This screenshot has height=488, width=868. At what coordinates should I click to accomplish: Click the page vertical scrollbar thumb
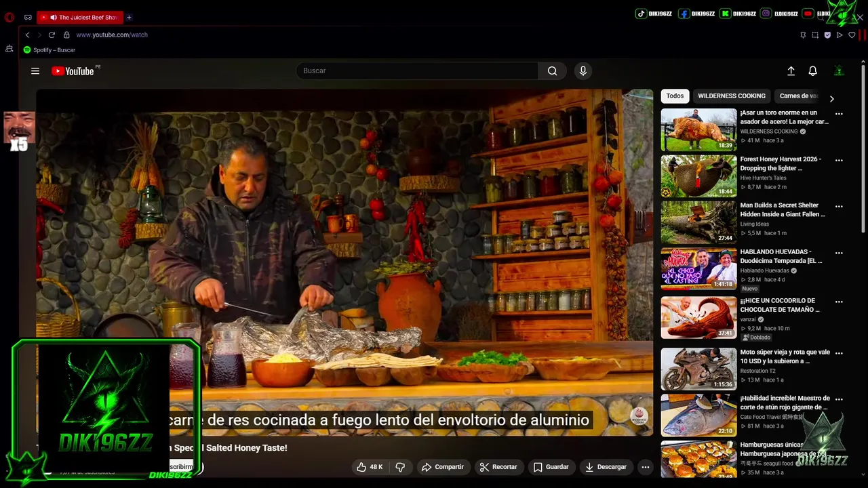(x=863, y=149)
